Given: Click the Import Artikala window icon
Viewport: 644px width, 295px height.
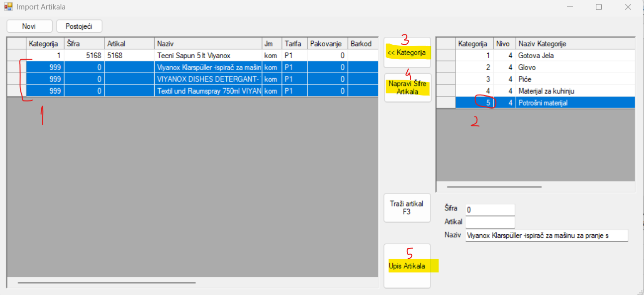Looking at the screenshot, I should click(8, 7).
